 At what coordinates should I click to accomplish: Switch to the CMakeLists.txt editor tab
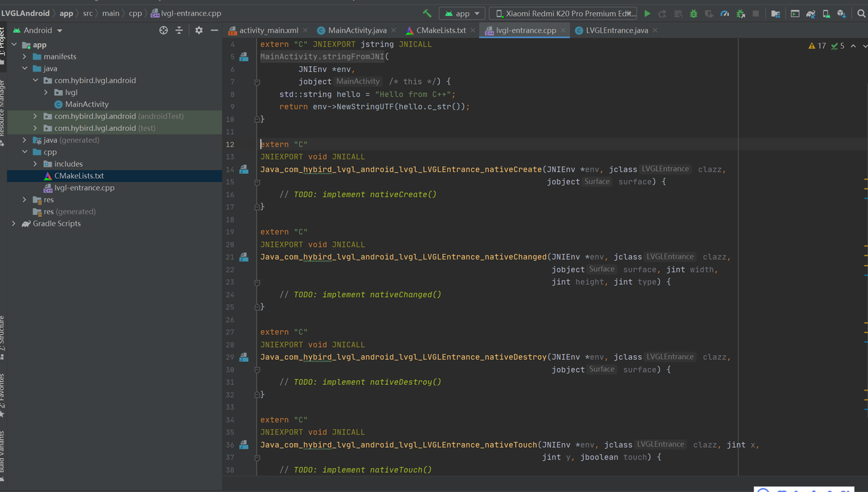[x=441, y=30]
